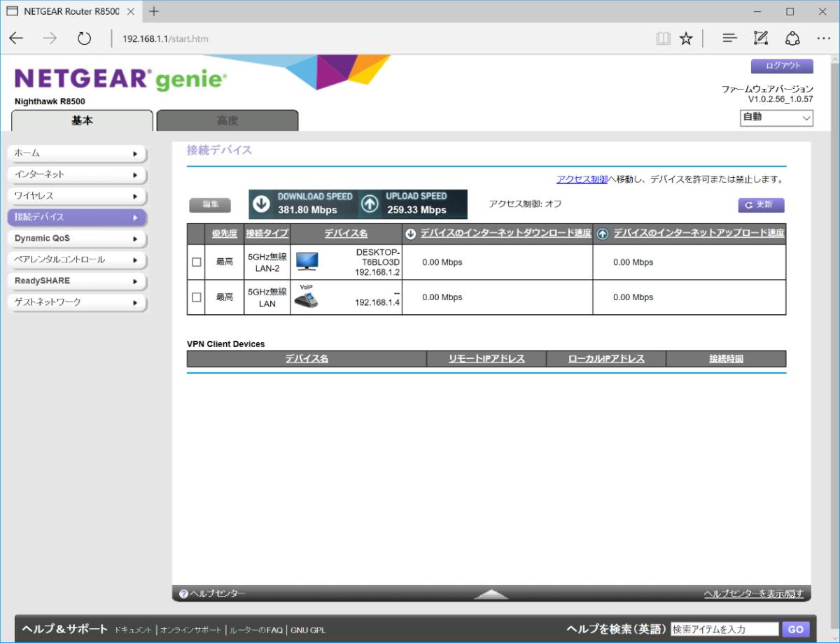Expand the Dynamic QoS sidebar item
Screen dimensions: 840x643
[76, 239]
